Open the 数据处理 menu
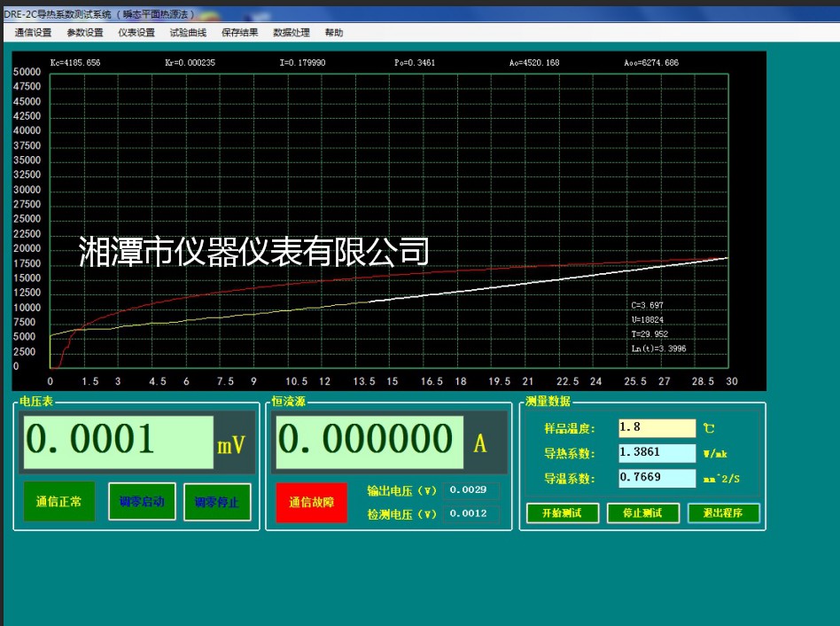Screen dimensions: 840x626 coord(292,33)
